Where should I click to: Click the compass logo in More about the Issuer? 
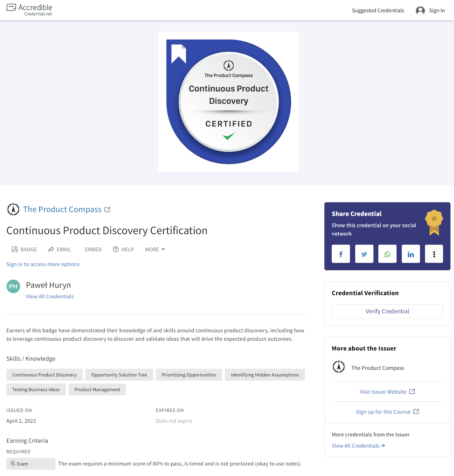(x=338, y=367)
